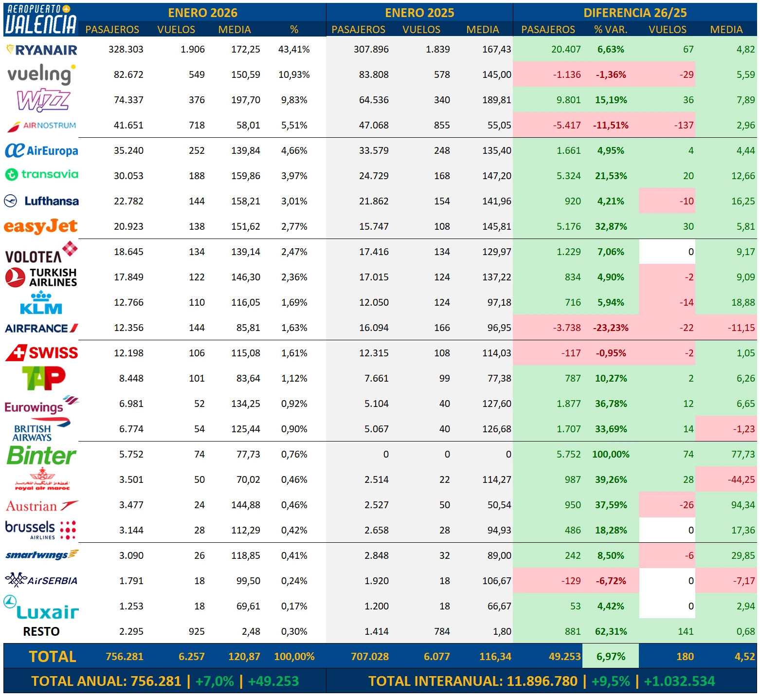The image size is (760, 700).
Task: Click the easyJet orange logo
Action: tap(41, 226)
